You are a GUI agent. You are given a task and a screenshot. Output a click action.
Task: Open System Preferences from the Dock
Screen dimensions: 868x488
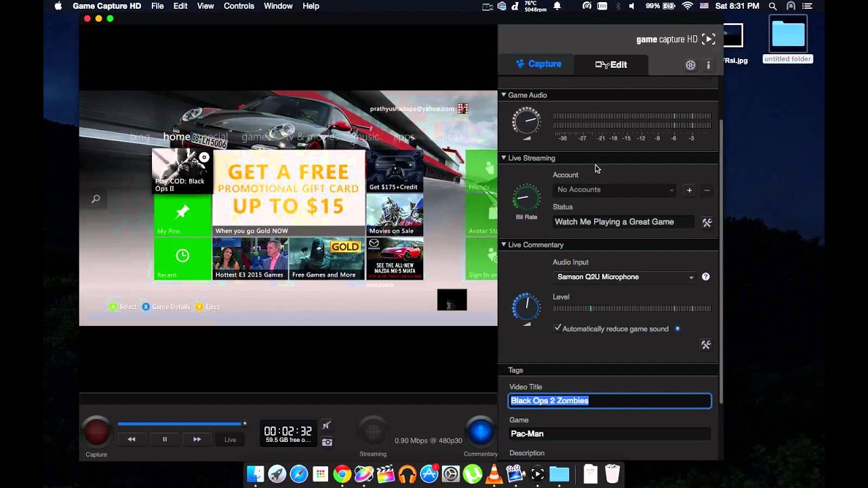[x=451, y=474]
